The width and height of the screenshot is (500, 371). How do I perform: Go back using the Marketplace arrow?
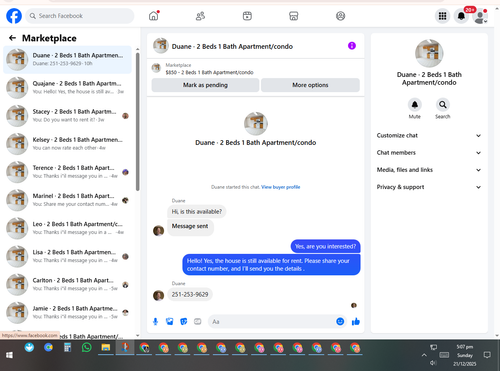click(x=12, y=38)
